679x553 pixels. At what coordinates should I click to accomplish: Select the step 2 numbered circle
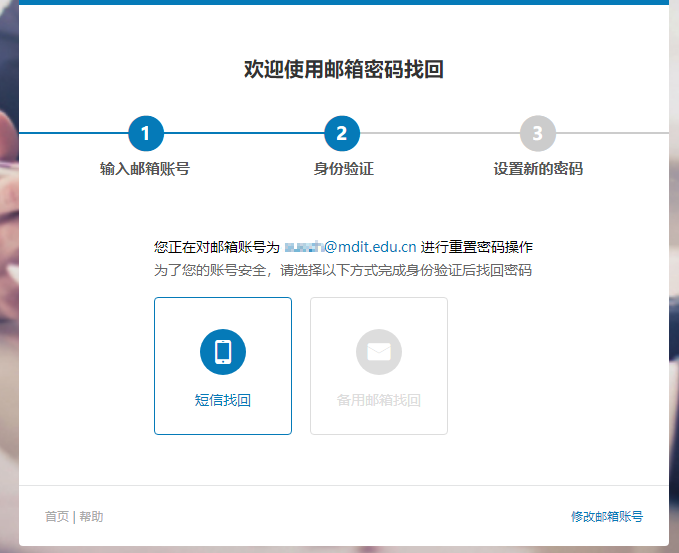click(x=342, y=133)
